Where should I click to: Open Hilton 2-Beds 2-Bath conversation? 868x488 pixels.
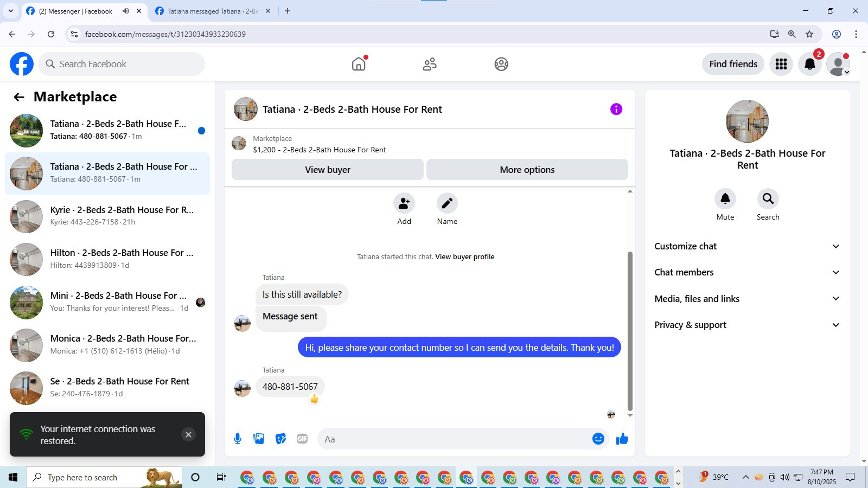pos(107,259)
